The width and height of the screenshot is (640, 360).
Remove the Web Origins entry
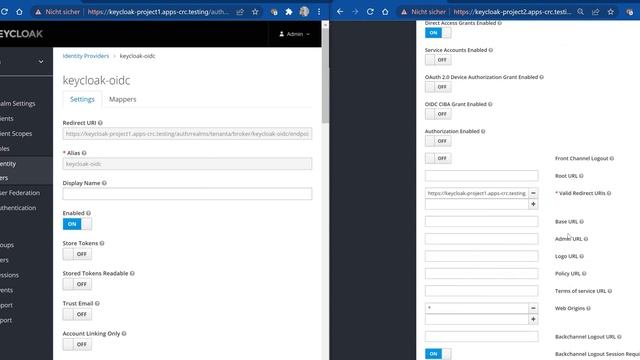coord(533,308)
